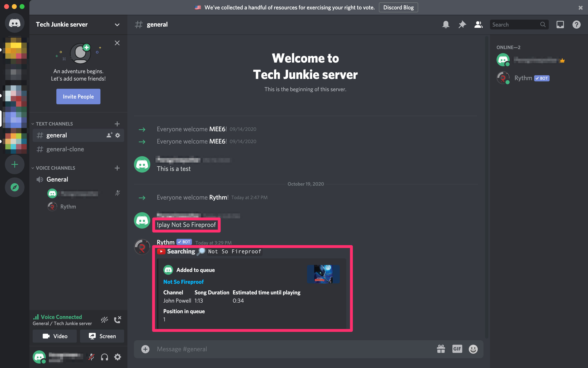588x368 pixels.
Task: Open GIF picker
Action: tap(457, 349)
